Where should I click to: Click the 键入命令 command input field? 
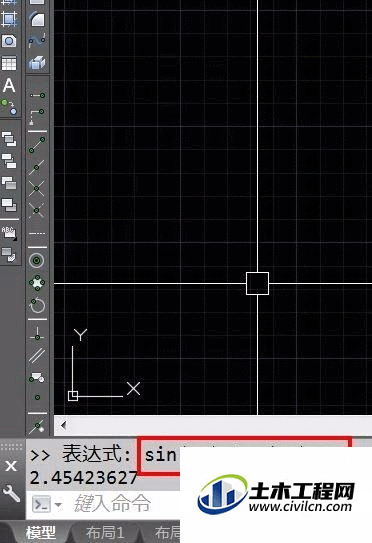pos(112,504)
